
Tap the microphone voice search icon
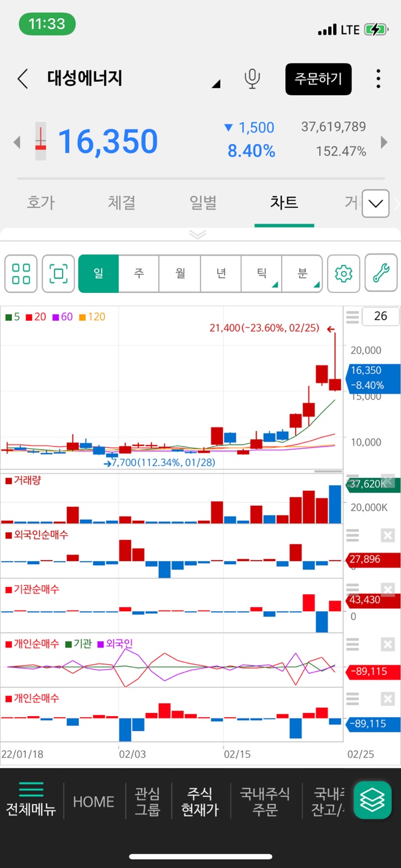pos(252,79)
